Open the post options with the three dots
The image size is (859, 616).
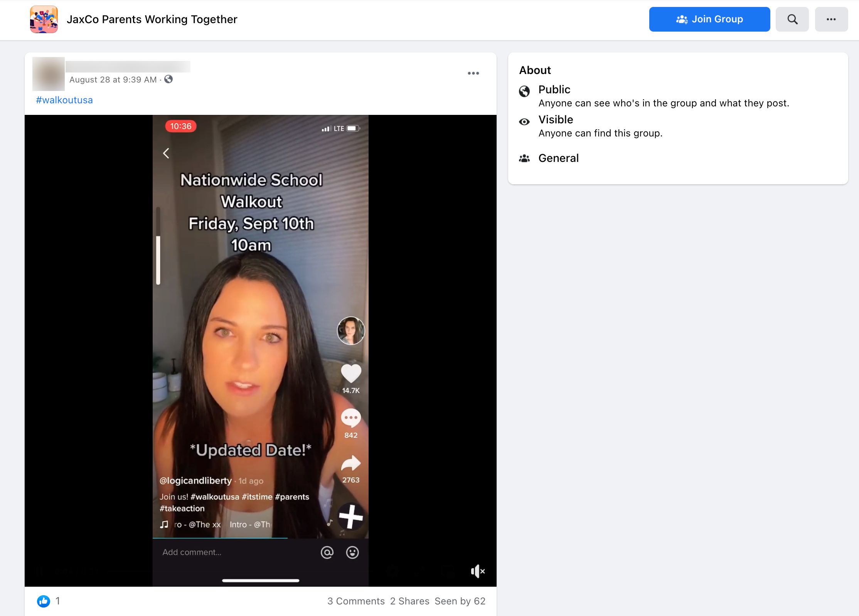point(473,73)
